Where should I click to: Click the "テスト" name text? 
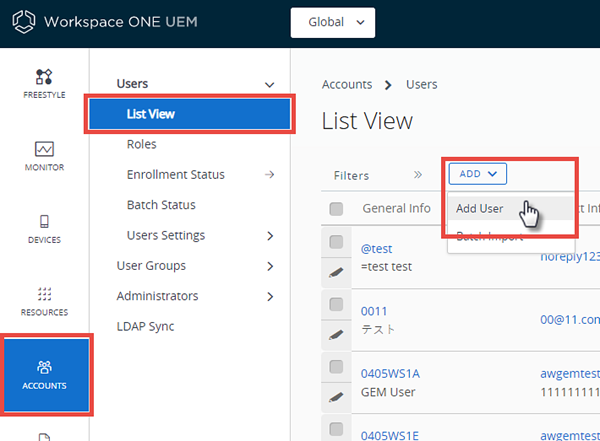(x=378, y=329)
